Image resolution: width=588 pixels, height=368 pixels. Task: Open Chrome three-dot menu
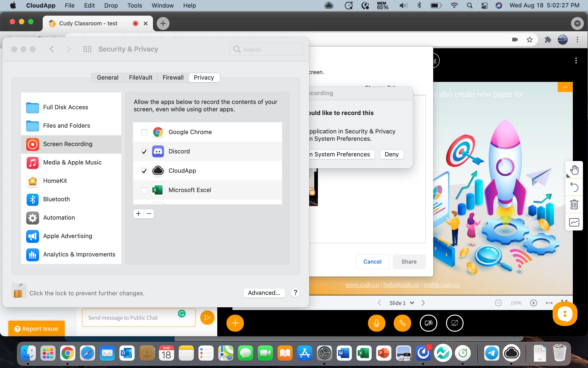pos(577,39)
